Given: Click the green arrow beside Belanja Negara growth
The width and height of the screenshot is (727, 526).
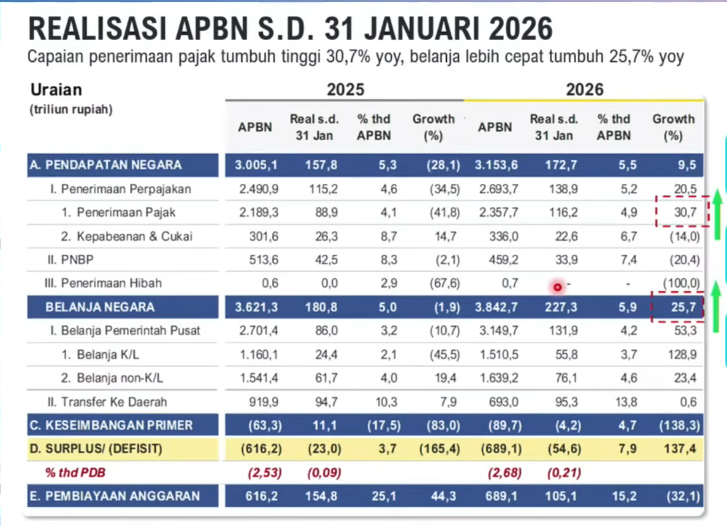Looking at the screenshot, I should click(x=717, y=303).
